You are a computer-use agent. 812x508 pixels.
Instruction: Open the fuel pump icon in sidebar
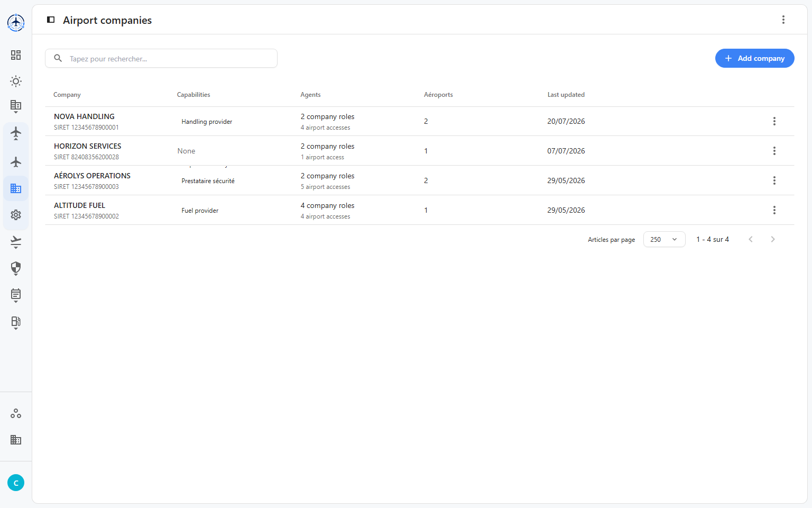click(16, 323)
